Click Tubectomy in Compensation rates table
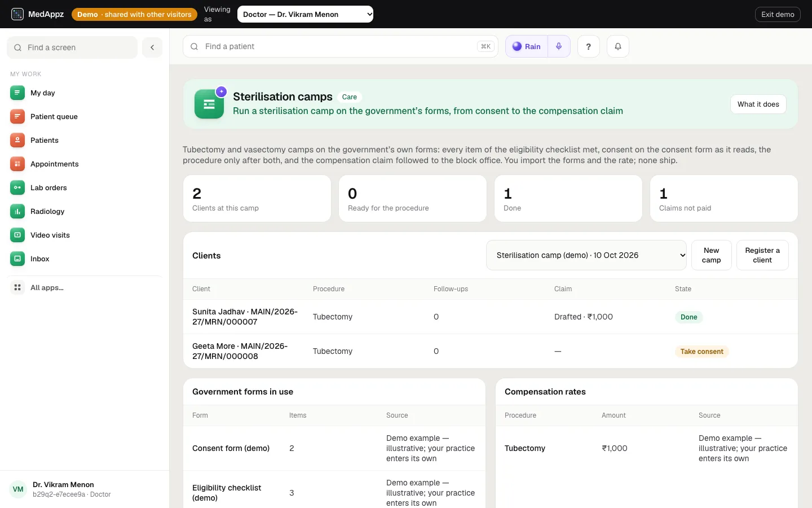Viewport: 812px width, 508px height. [525, 448]
